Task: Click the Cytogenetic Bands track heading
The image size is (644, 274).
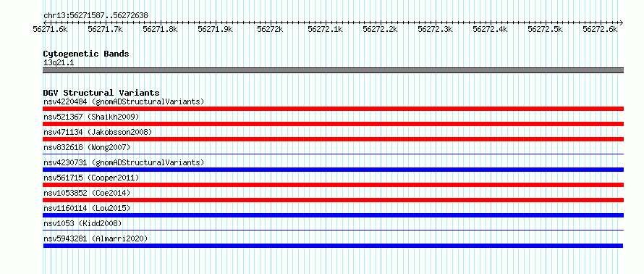Action: (86, 54)
